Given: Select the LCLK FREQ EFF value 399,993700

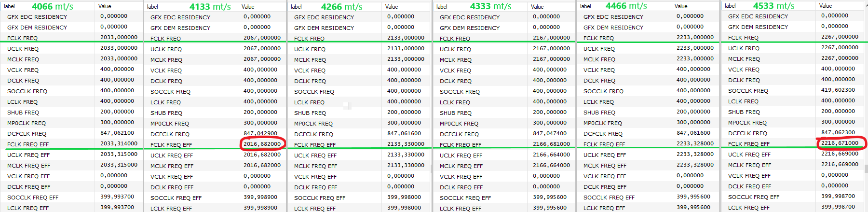Looking at the screenshot, I should pos(117,207).
